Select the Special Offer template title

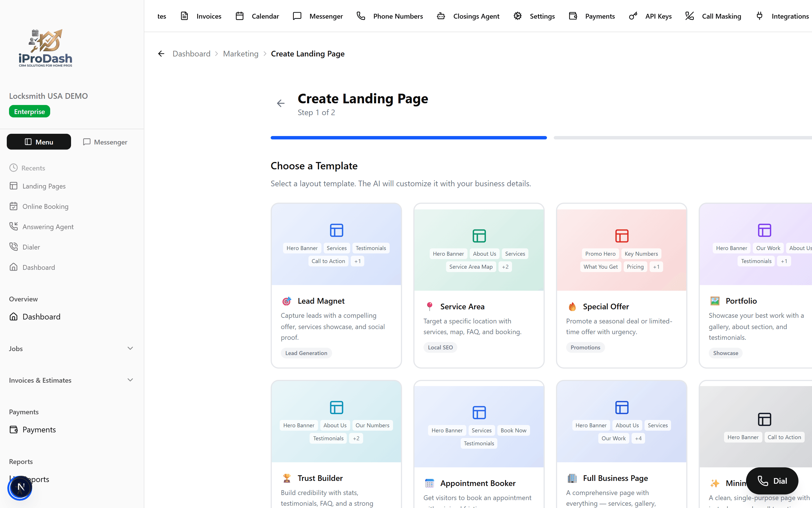pyautogui.click(x=606, y=307)
